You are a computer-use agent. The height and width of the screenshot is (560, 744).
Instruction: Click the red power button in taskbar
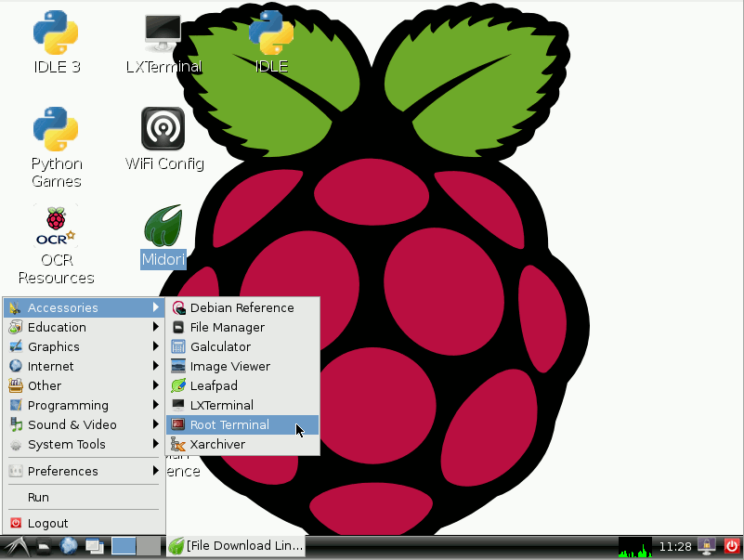pos(731,546)
